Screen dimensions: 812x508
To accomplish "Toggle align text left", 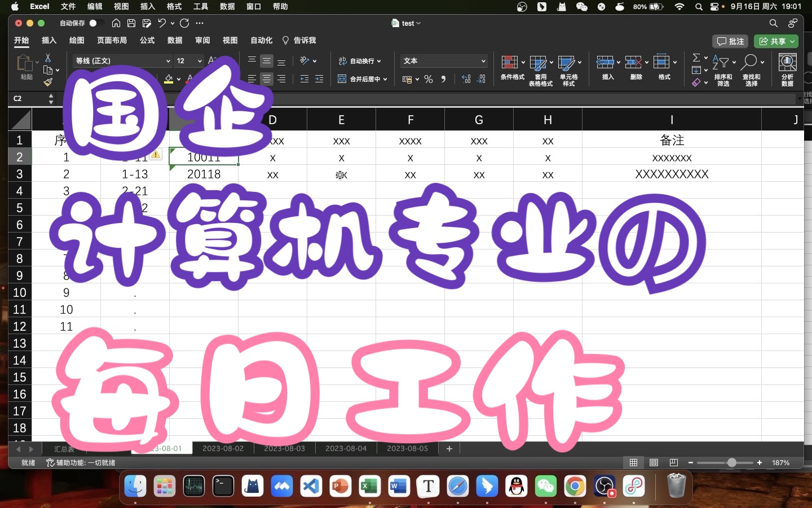I will (252, 79).
